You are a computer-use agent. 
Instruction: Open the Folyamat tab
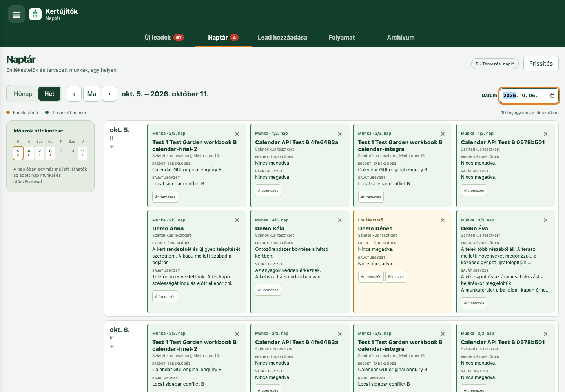[x=341, y=38]
